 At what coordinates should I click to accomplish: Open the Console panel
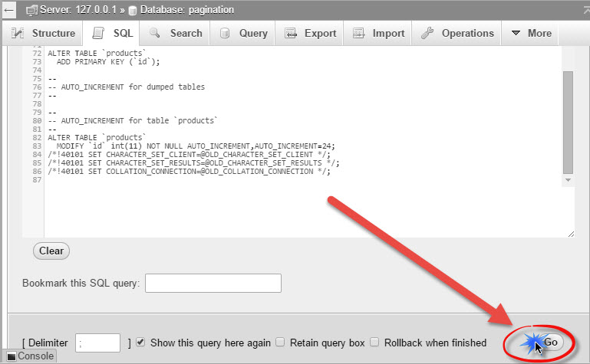pos(30,356)
